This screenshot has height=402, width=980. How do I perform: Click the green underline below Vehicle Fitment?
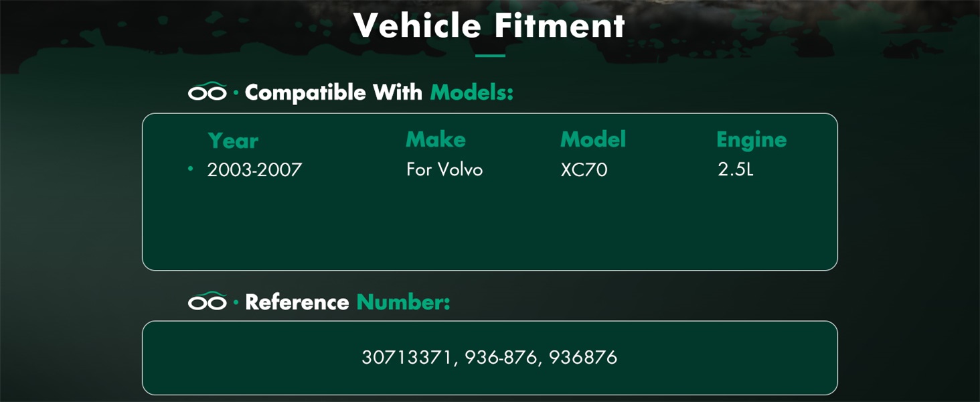click(x=490, y=56)
